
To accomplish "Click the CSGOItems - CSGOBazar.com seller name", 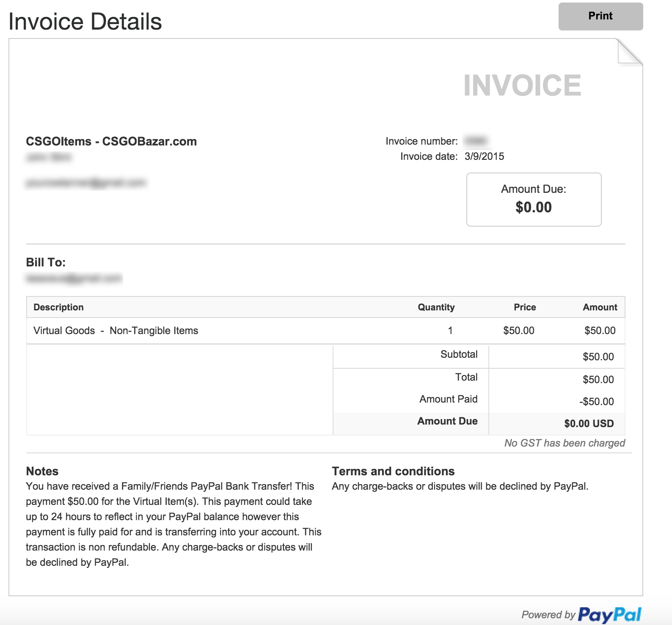I will coord(111,141).
